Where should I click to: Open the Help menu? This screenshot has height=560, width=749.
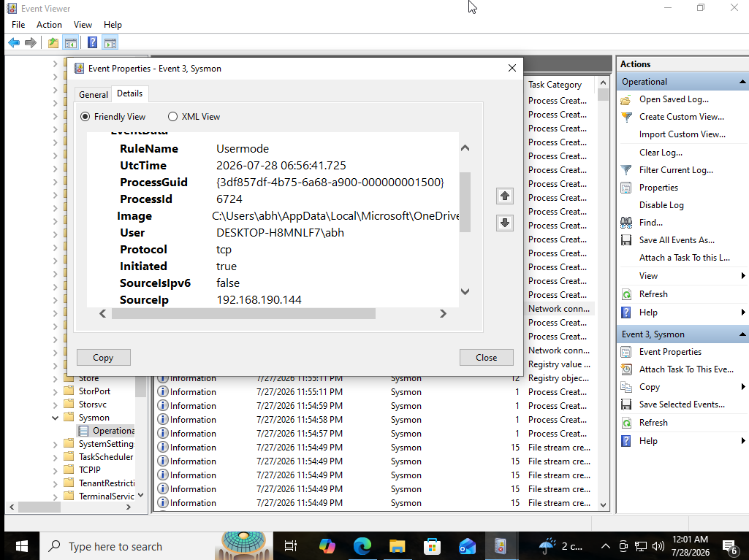(113, 25)
